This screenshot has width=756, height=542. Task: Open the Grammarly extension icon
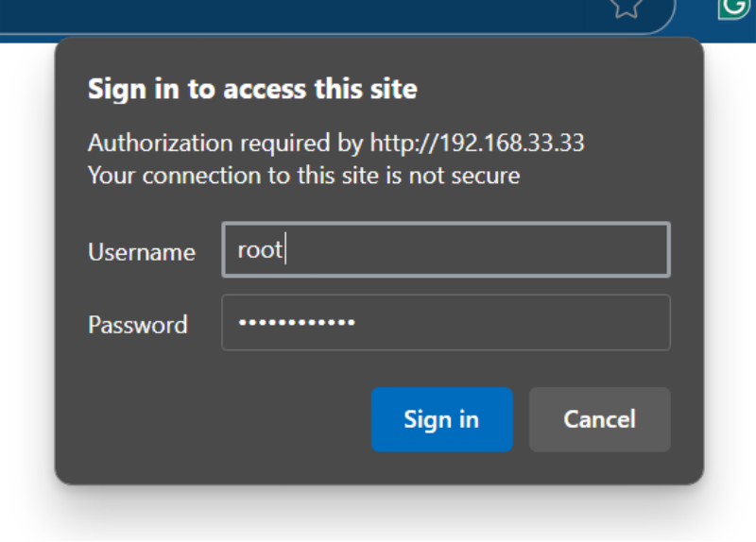736,8
